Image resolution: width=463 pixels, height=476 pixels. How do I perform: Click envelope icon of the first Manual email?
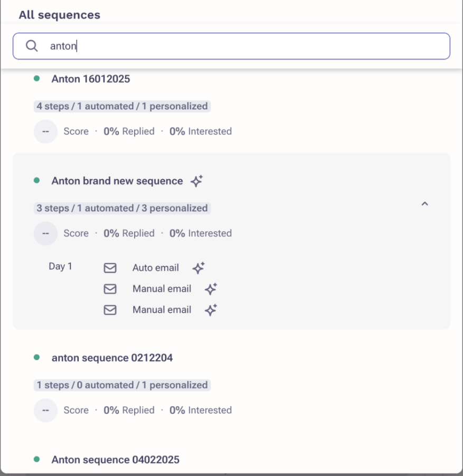tap(110, 289)
